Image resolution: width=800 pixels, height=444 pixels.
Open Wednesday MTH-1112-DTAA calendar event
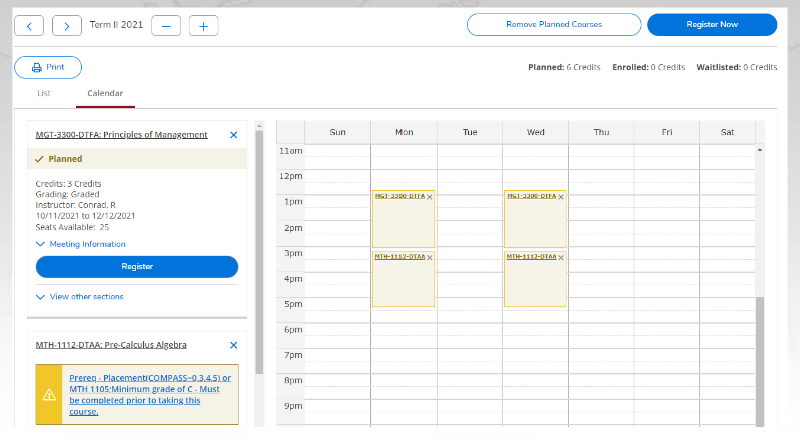(x=532, y=257)
